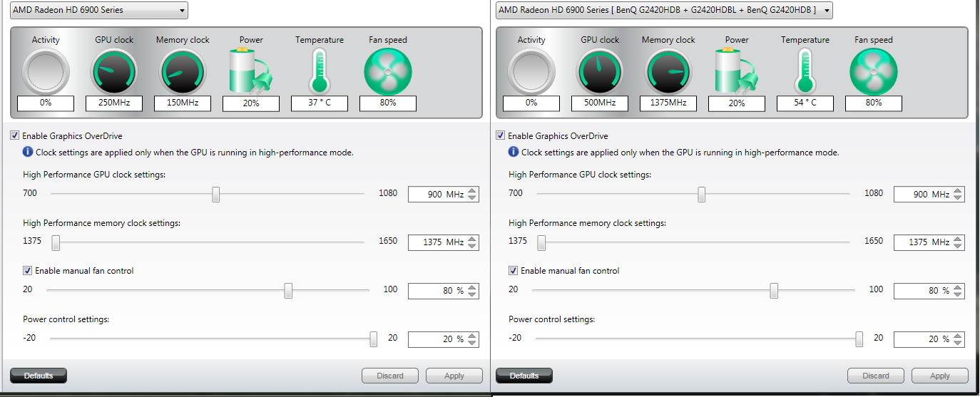Decrease memory clock 1375 MHz in right panel
The width and height of the screenshot is (980, 397).
pos(958,247)
